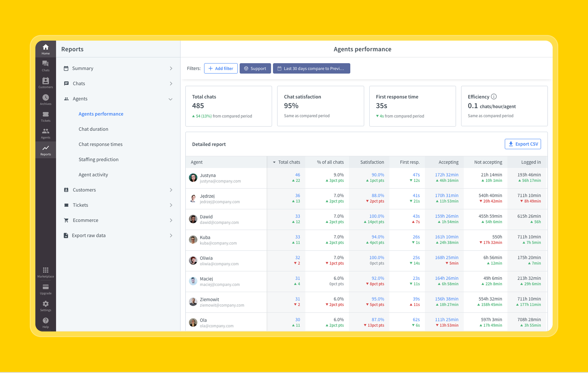Expand the Ecommerce reports section

point(118,220)
